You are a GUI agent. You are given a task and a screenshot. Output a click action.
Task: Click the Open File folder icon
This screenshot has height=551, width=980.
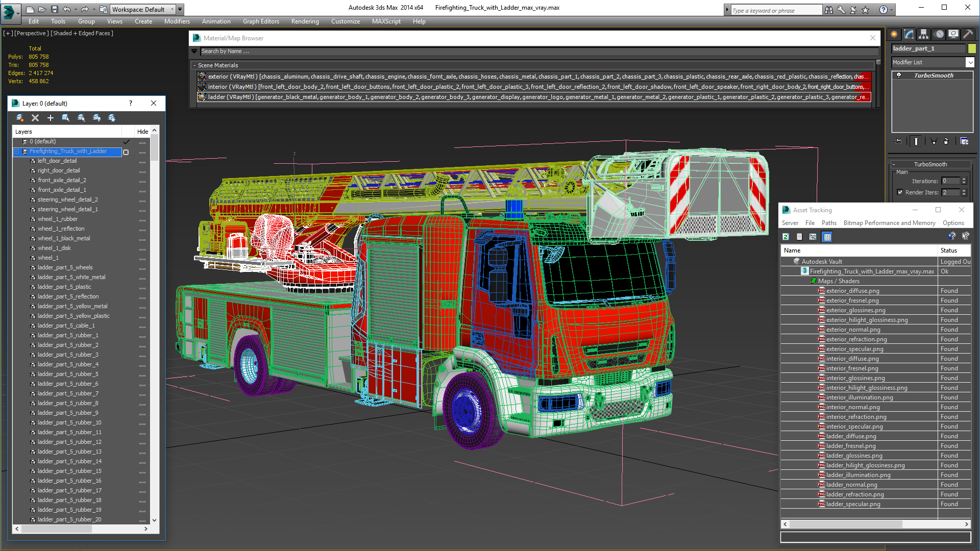pos(42,9)
